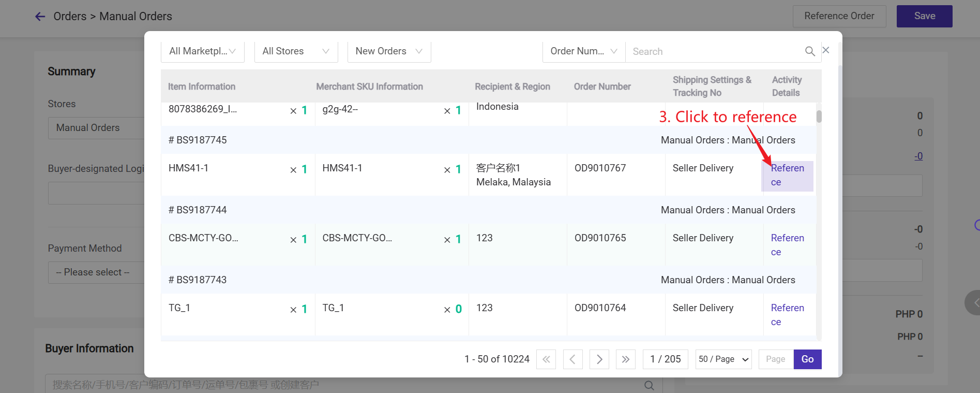
Task: Click the search magnifier icon in dialog
Action: tap(810, 51)
